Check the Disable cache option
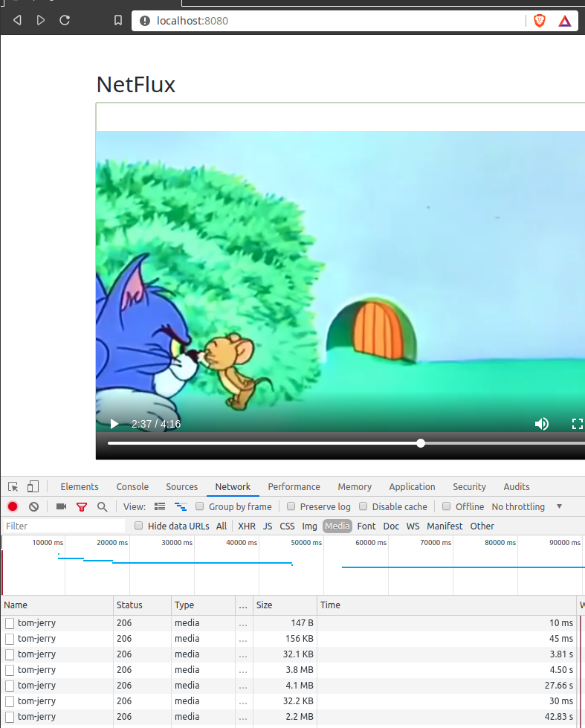 point(363,506)
